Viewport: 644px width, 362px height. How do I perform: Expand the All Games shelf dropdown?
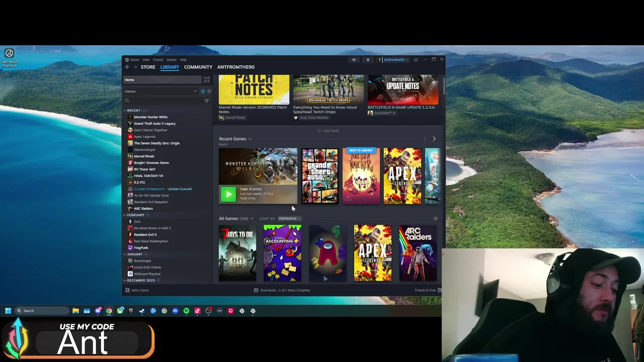pyautogui.click(x=252, y=219)
